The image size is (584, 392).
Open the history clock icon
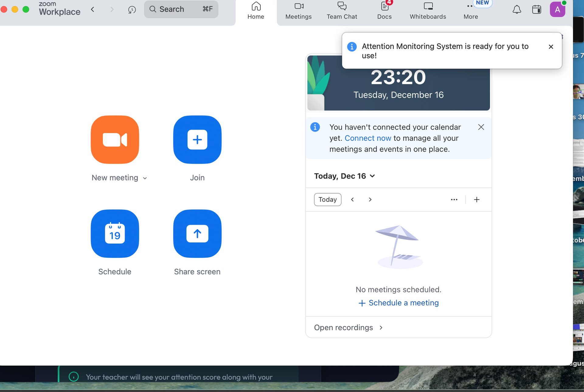tap(132, 10)
